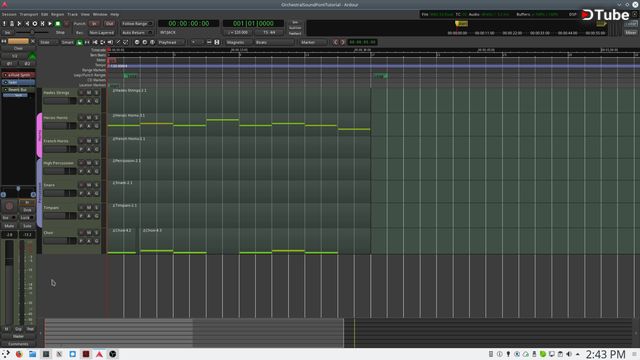Select the Range tool
This screenshot has width=640, height=360.
pyautogui.click(x=87, y=42)
